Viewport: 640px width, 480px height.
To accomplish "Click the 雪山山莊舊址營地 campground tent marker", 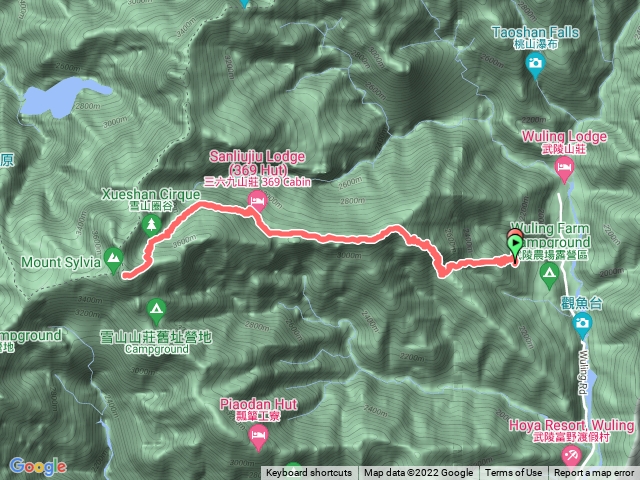I will pos(156,311).
